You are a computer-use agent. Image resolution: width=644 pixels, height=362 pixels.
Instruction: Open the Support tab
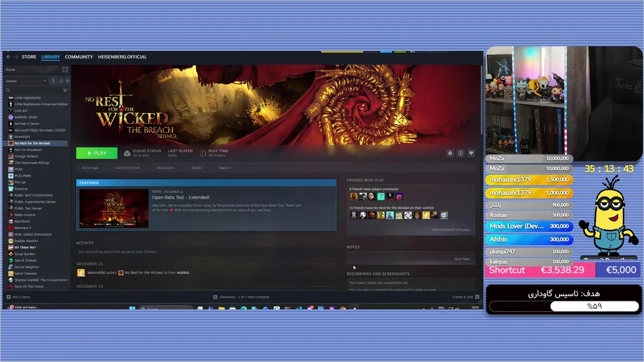pyautogui.click(x=225, y=168)
